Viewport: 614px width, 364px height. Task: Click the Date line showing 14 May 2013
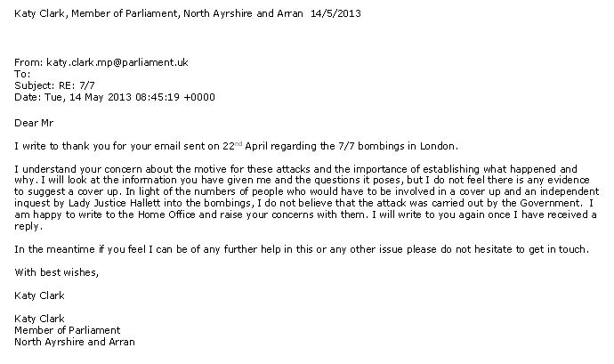(115, 97)
